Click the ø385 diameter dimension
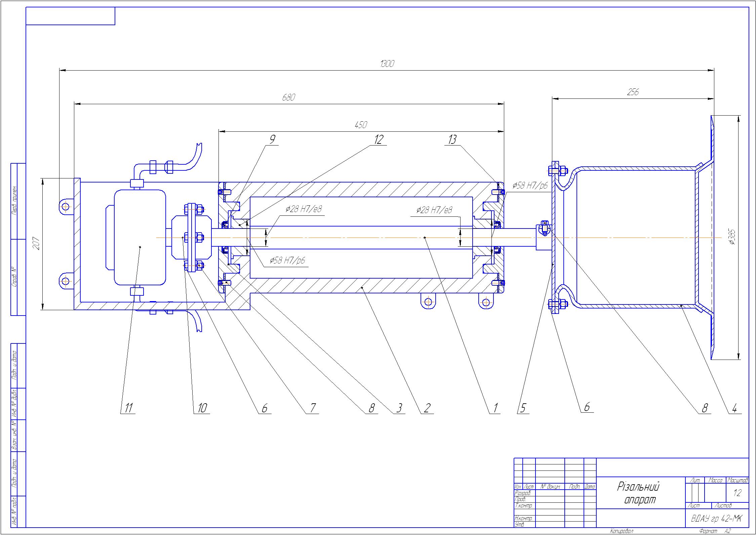Screen dimensions: 756x535 (732, 237)
